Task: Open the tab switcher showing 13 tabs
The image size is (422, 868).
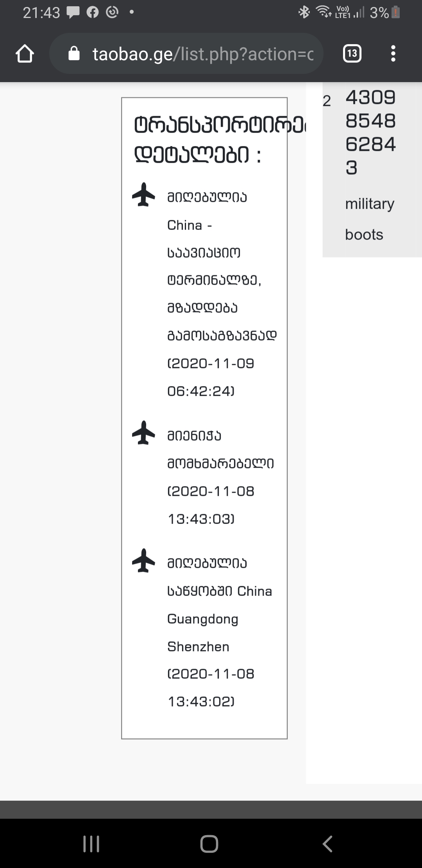Action: [x=352, y=54]
